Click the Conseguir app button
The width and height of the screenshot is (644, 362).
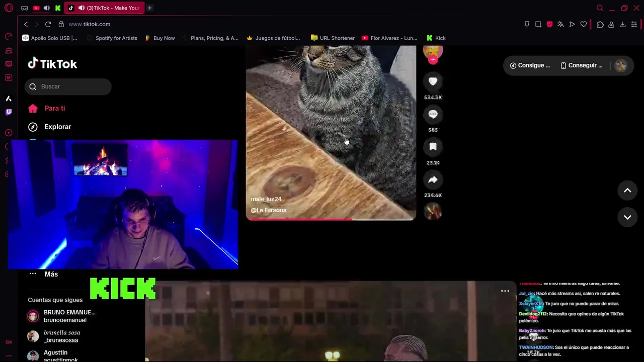581,65
